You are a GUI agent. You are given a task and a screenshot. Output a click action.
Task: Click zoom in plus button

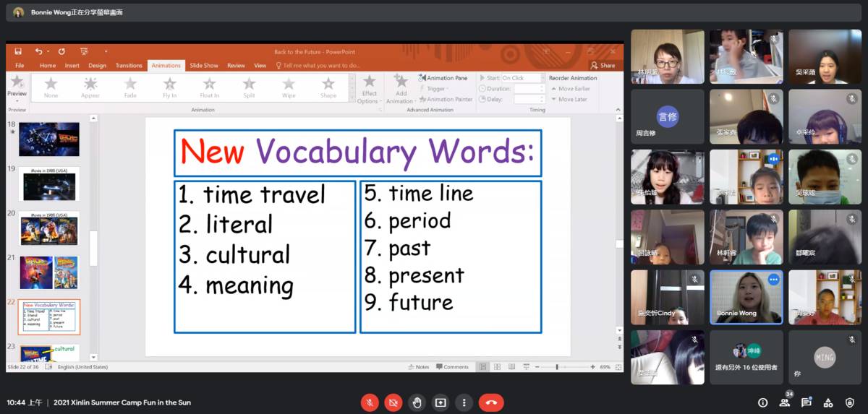tap(593, 367)
